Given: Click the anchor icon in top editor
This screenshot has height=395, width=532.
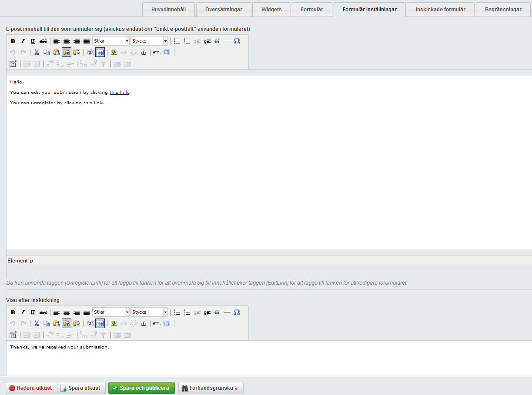Looking at the screenshot, I should 144,52.
